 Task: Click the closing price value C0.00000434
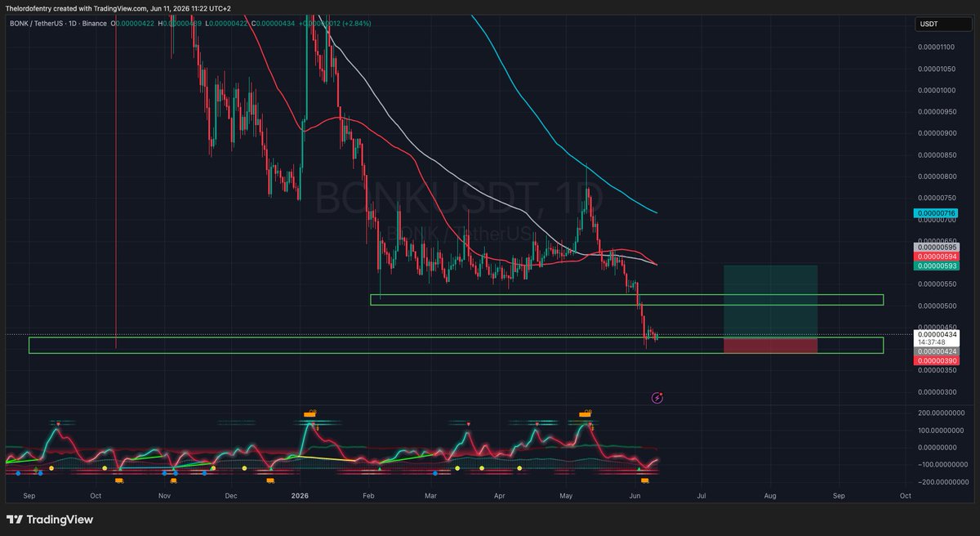coord(272,24)
